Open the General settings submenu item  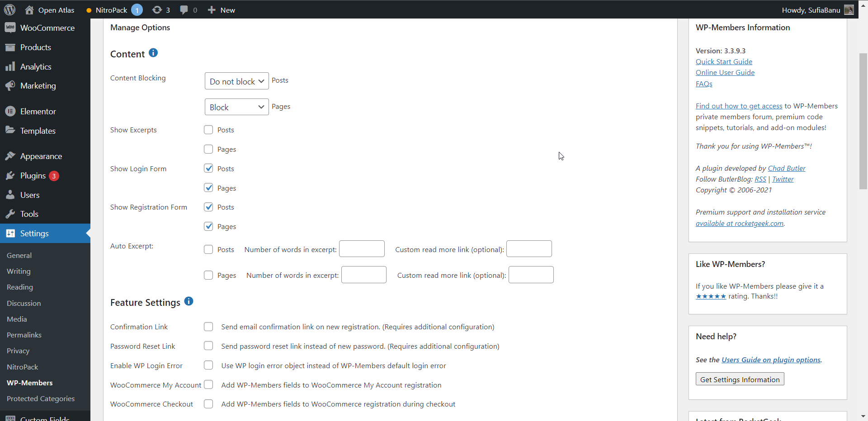pos(19,255)
